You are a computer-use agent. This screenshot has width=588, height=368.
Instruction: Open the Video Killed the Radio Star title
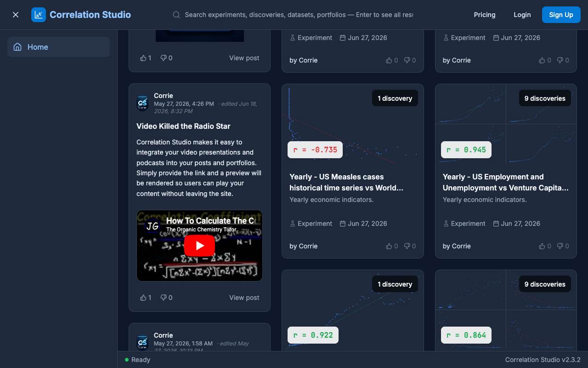(183, 126)
